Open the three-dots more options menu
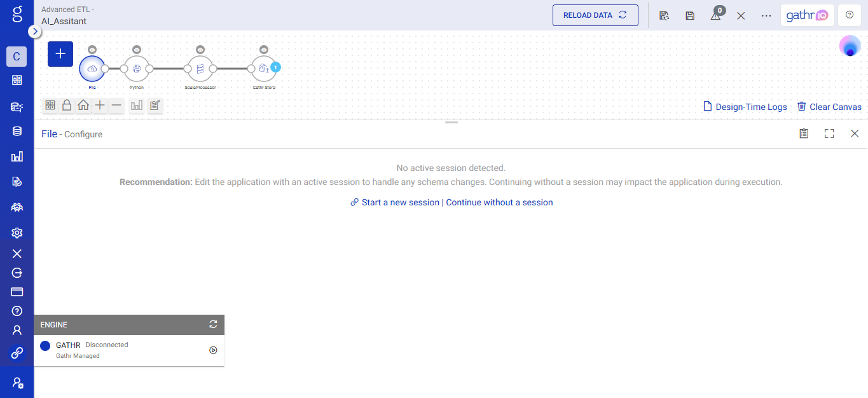 766,15
